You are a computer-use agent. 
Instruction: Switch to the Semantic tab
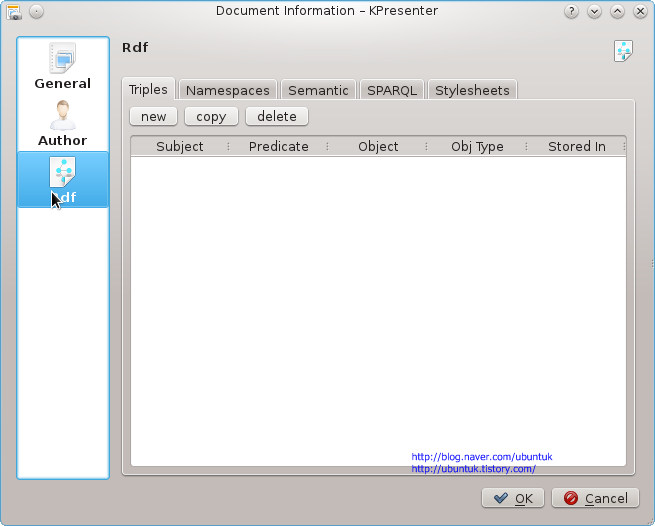pyautogui.click(x=318, y=90)
